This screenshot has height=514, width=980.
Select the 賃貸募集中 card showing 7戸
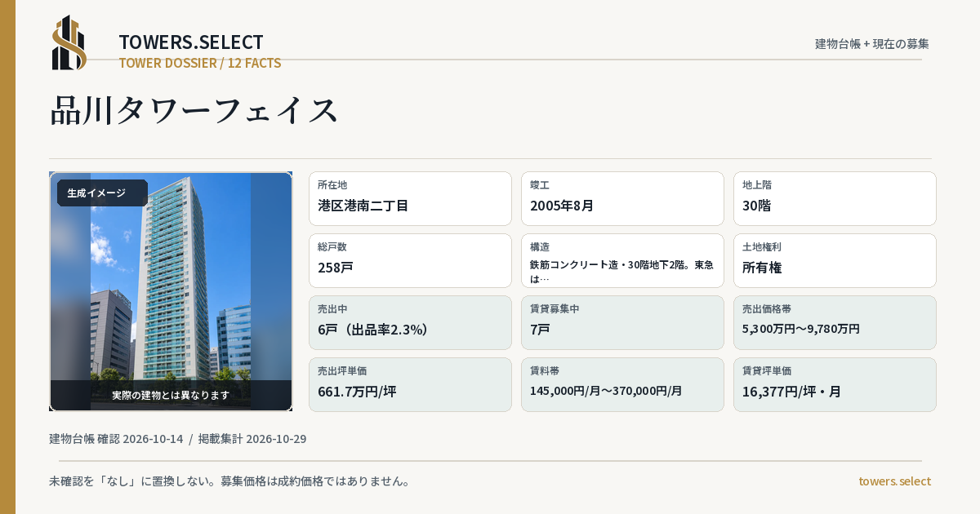[x=622, y=322]
